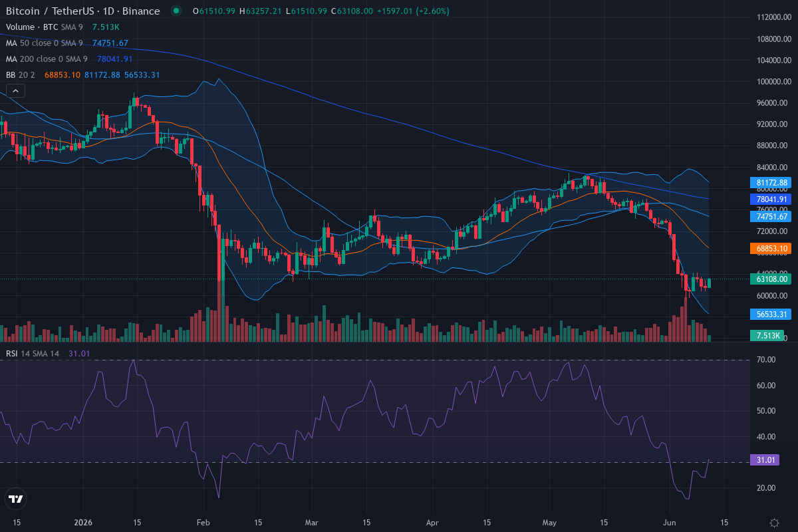Click the RSI 20.00 axis label
The height and width of the screenshot is (532, 798).
[766, 488]
